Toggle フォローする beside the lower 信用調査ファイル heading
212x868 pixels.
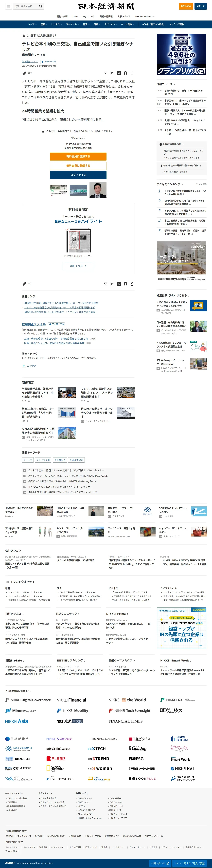[56, 324]
